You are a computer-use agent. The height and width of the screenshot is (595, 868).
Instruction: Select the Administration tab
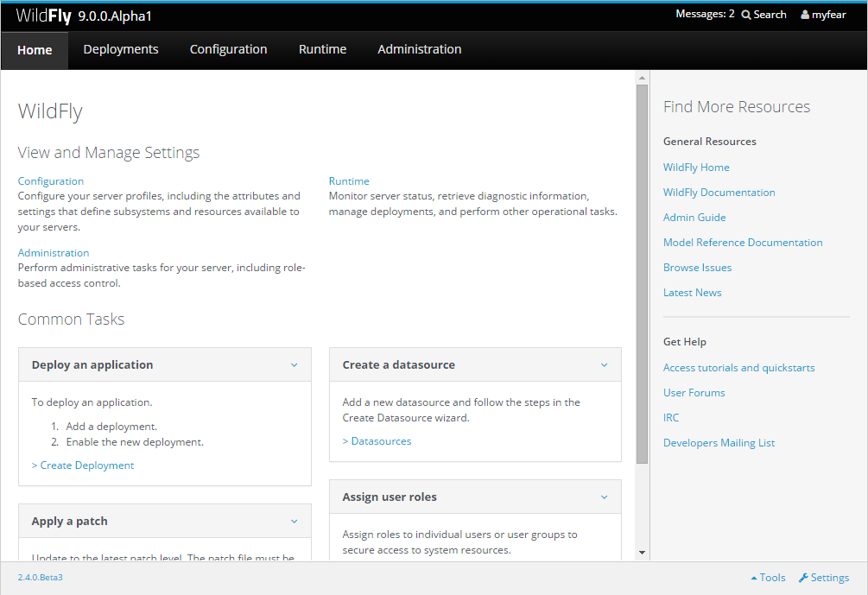(419, 49)
